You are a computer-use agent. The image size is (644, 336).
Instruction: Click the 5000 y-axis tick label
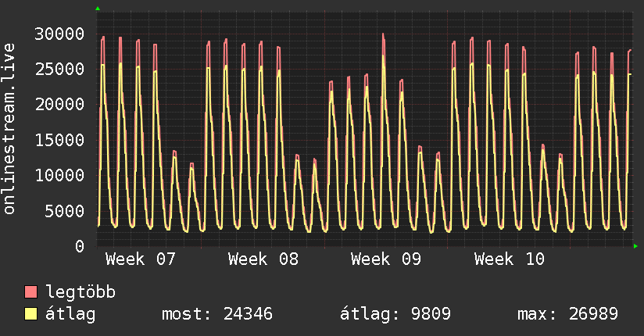pos(65,211)
